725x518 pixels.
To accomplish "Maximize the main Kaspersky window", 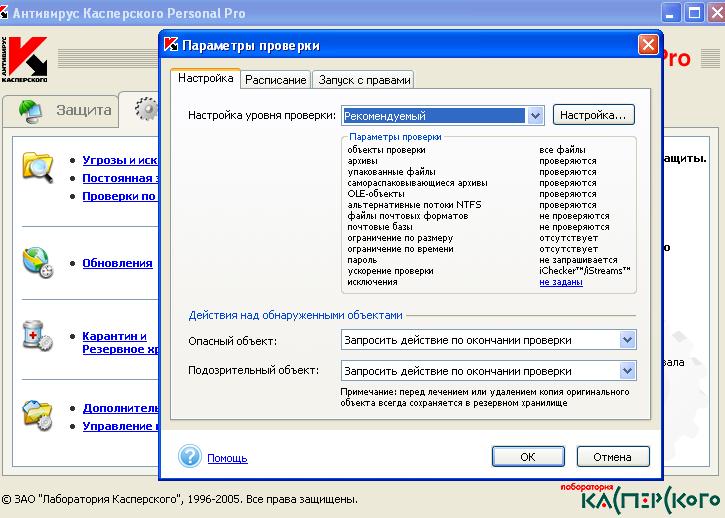I will coord(694,12).
